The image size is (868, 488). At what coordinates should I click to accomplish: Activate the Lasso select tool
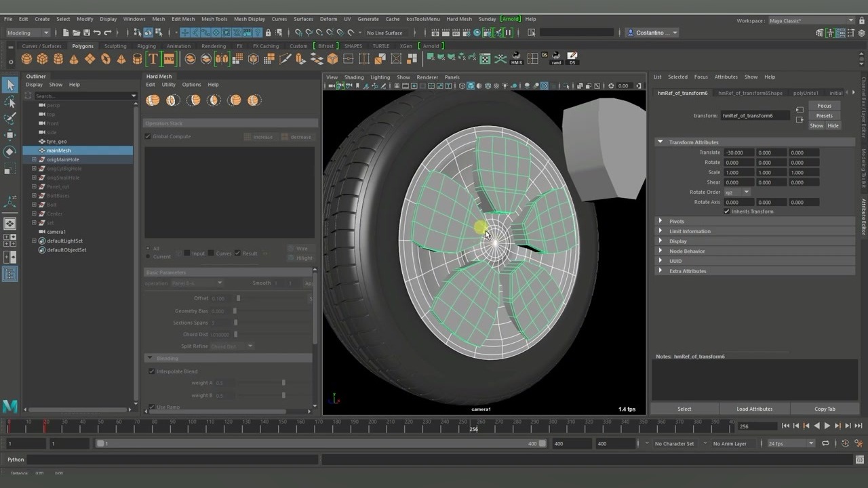(10, 102)
